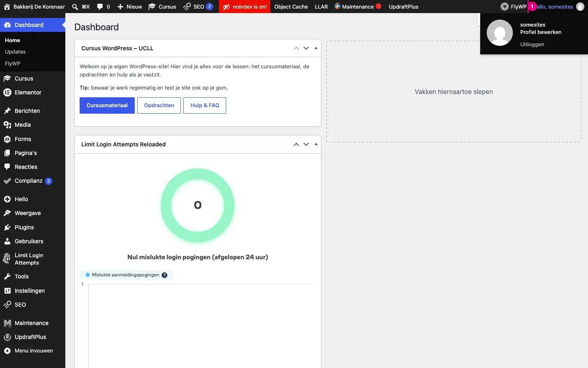Open Nieuw menu in admin bar
Viewport: 588px width, 368px height.
(130, 7)
